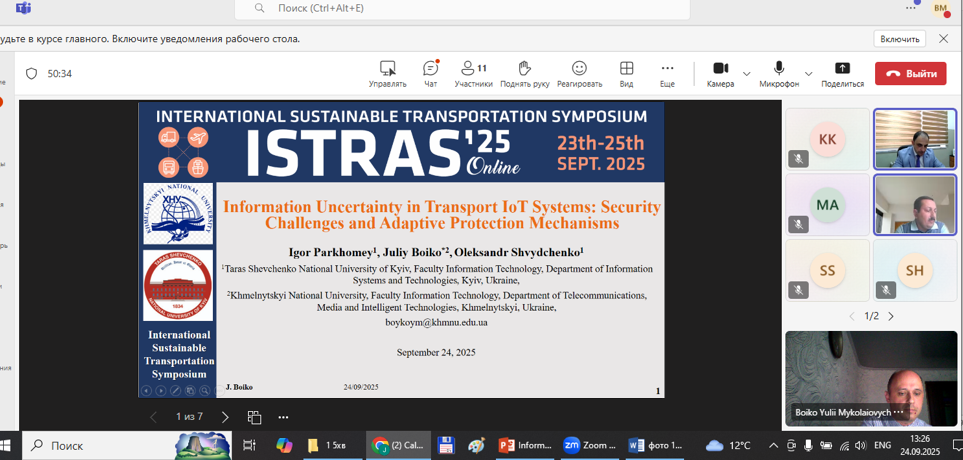963x460 pixels.
Task: Open the Еще more options menu
Action: [x=667, y=73]
